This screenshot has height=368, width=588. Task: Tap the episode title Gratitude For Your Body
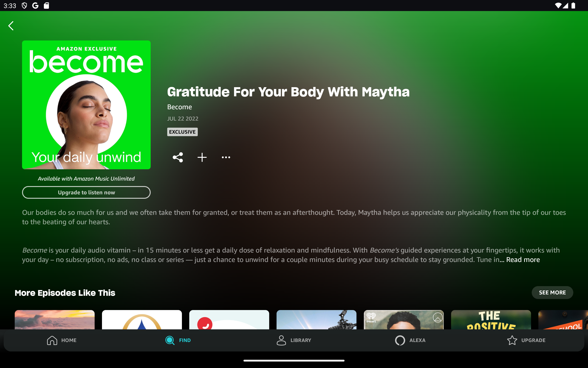click(288, 92)
